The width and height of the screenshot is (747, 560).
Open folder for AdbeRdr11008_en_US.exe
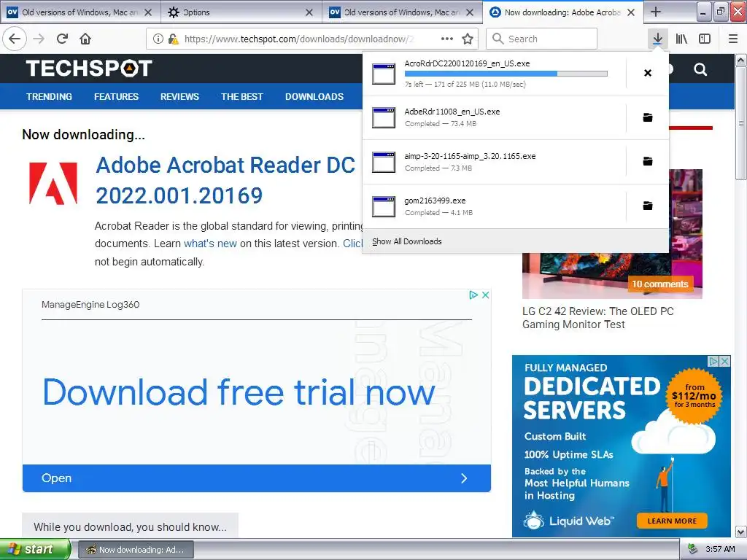click(x=648, y=117)
